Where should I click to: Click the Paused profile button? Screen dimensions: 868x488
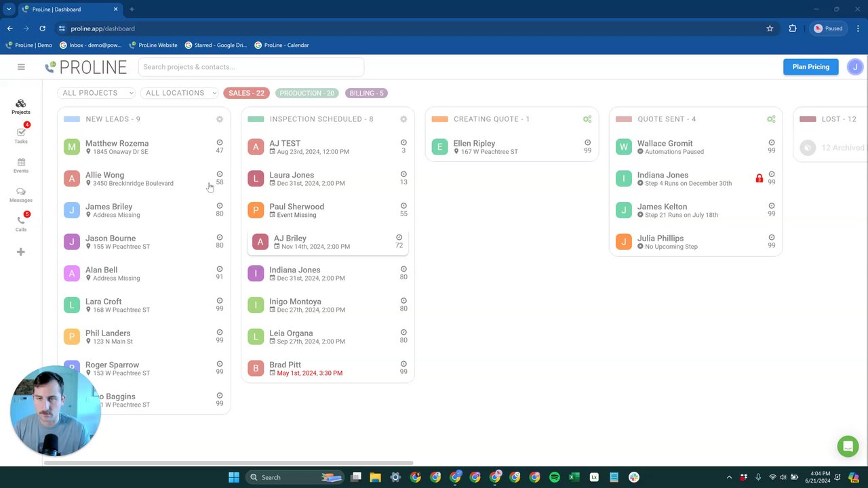click(828, 28)
